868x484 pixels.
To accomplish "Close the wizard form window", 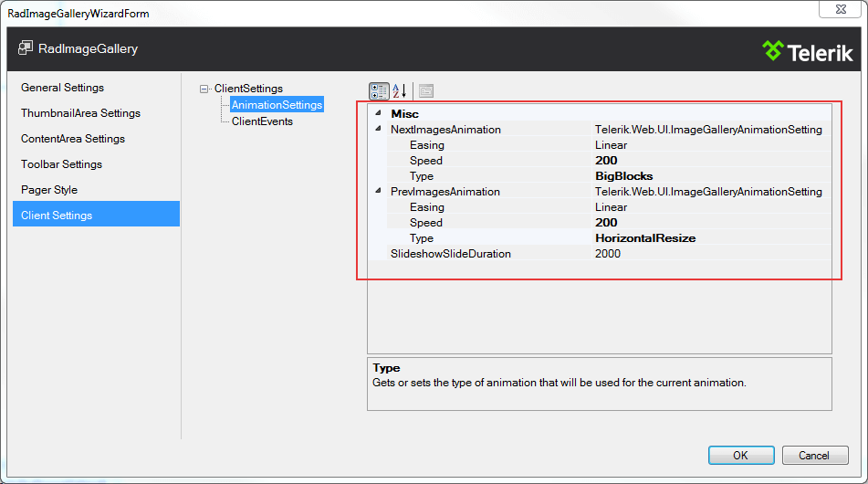I will (836, 11).
